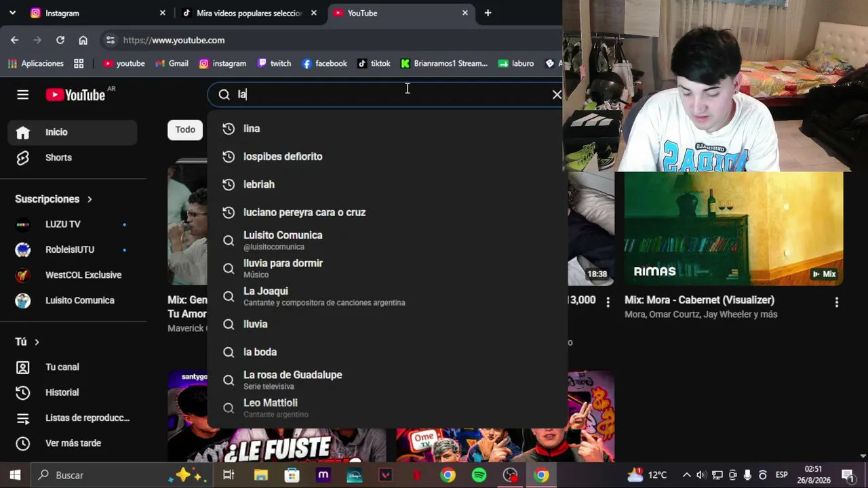The width and height of the screenshot is (868, 488).
Task: Clear the search box with the X
Action: (x=557, y=95)
